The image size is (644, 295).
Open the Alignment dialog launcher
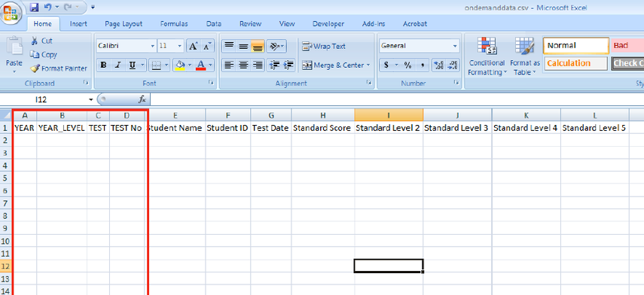click(368, 83)
